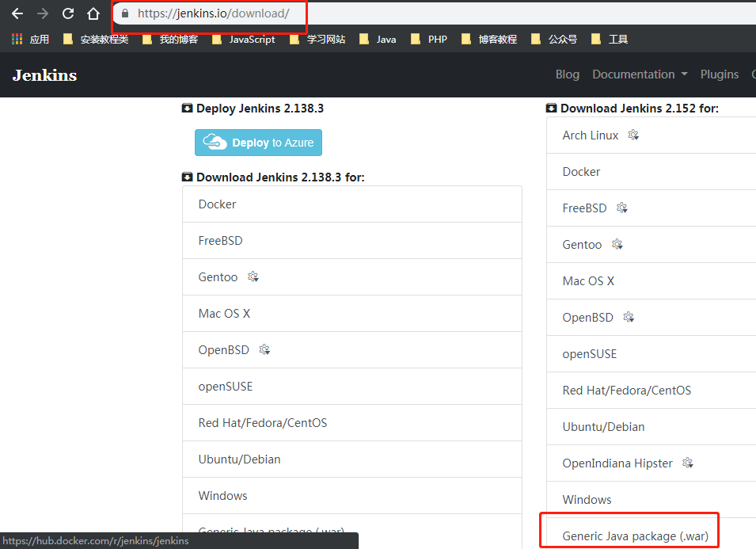Screen dimensions: 756x549
Task: Click the browser forward arrow
Action: (43, 13)
